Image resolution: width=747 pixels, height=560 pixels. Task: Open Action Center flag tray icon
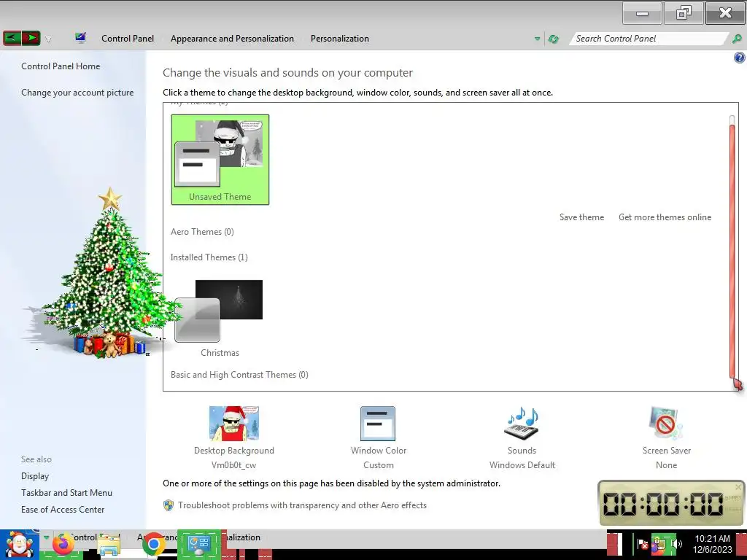click(643, 544)
